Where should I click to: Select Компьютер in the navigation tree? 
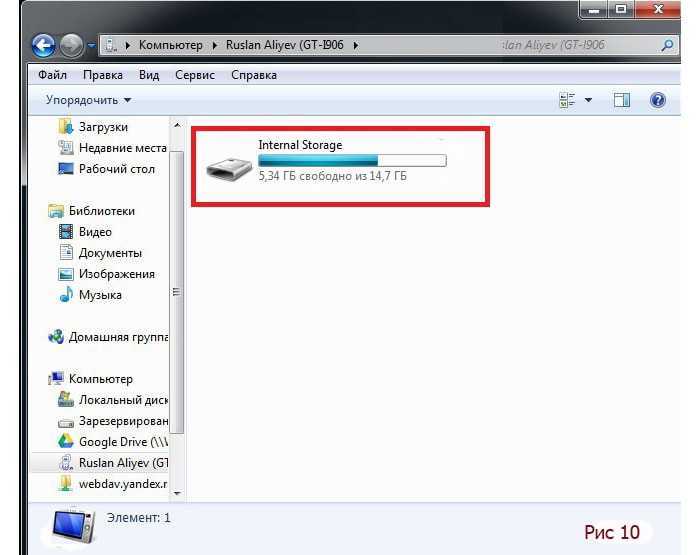(101, 379)
